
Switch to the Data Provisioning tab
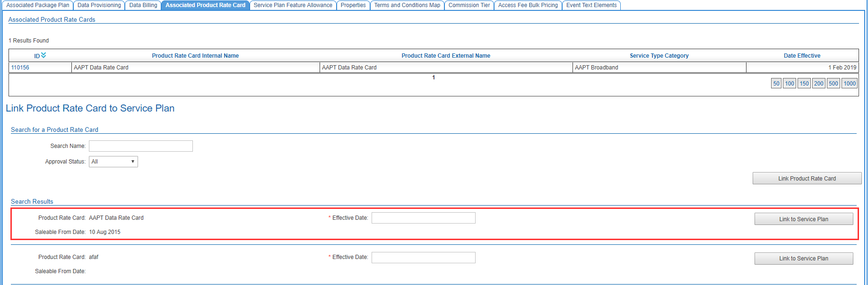(x=99, y=5)
